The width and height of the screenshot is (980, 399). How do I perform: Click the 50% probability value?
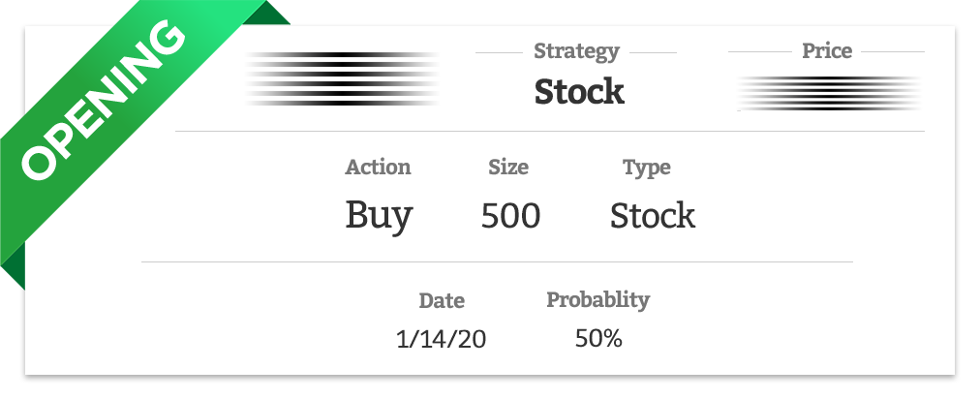point(598,339)
